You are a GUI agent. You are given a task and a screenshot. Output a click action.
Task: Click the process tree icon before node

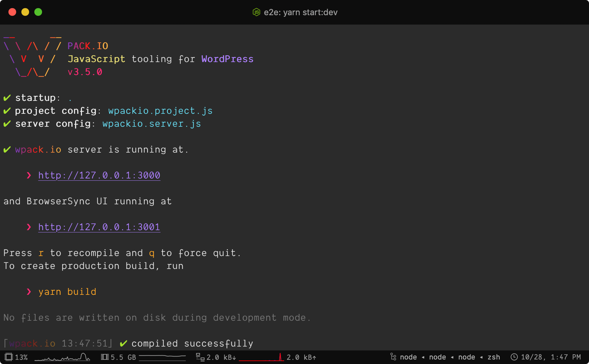(x=393, y=357)
